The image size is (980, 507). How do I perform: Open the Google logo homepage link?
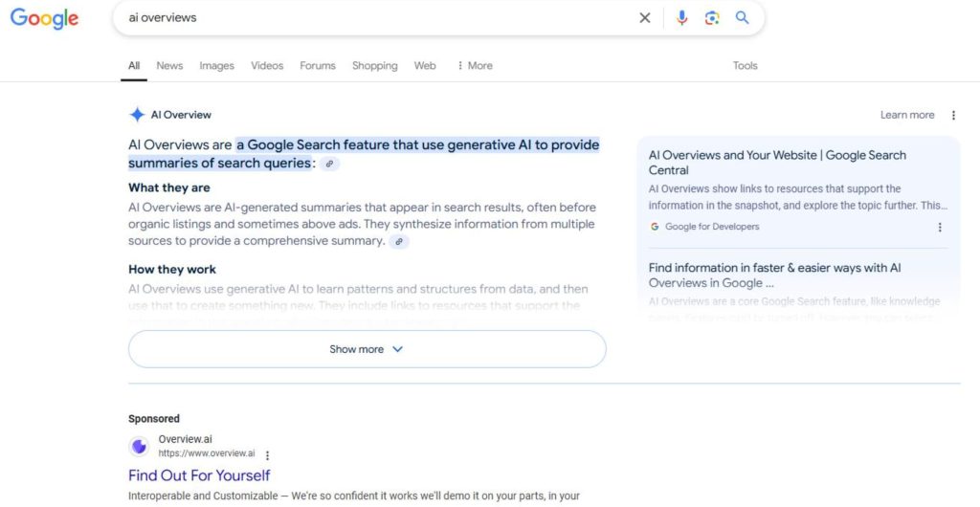click(x=44, y=18)
